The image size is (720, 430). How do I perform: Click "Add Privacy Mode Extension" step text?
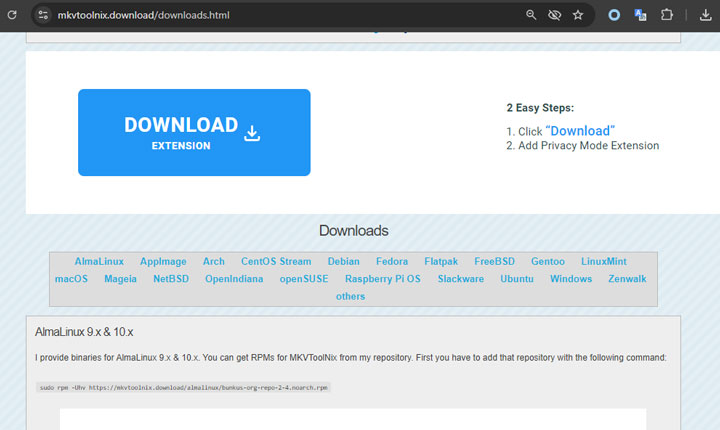pyautogui.click(x=588, y=146)
